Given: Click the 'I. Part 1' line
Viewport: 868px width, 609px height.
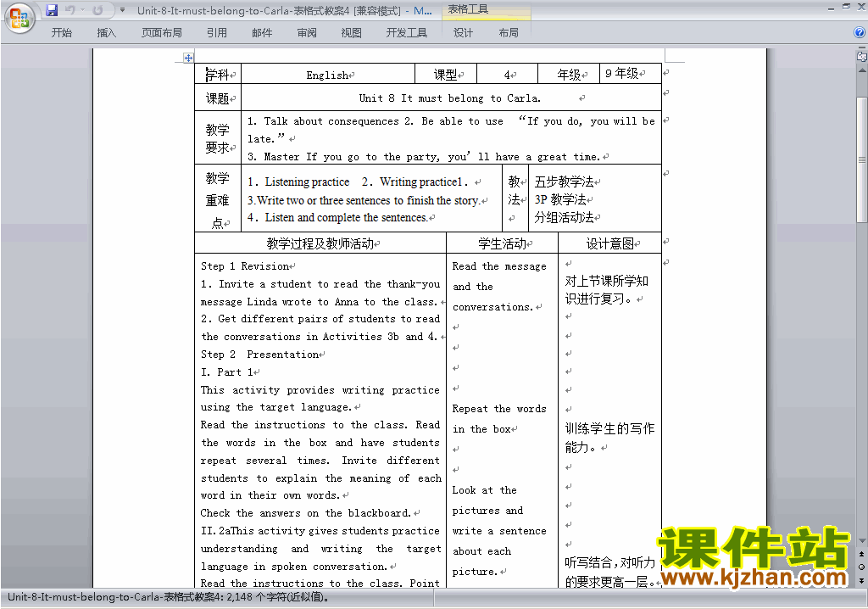Looking at the screenshot, I should pyautogui.click(x=227, y=372).
